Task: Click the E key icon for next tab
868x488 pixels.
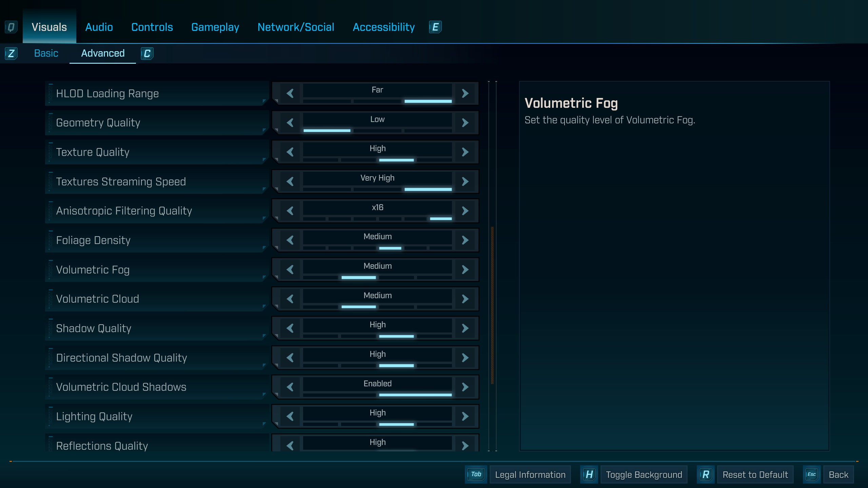Action: [435, 27]
